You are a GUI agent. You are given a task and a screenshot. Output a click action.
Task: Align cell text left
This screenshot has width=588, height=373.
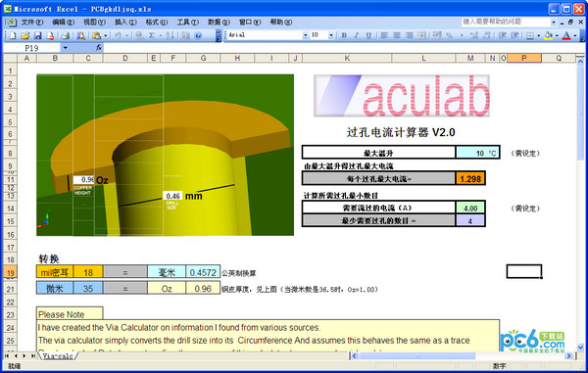[384, 35]
